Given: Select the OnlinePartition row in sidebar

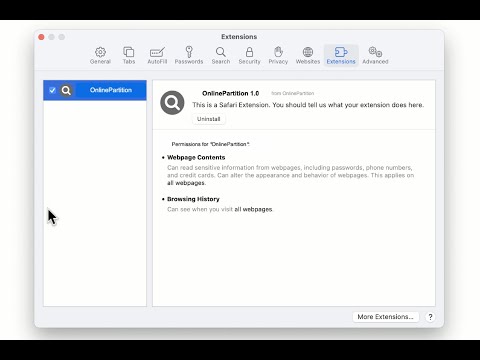Looking at the screenshot, I should click(x=95, y=90).
